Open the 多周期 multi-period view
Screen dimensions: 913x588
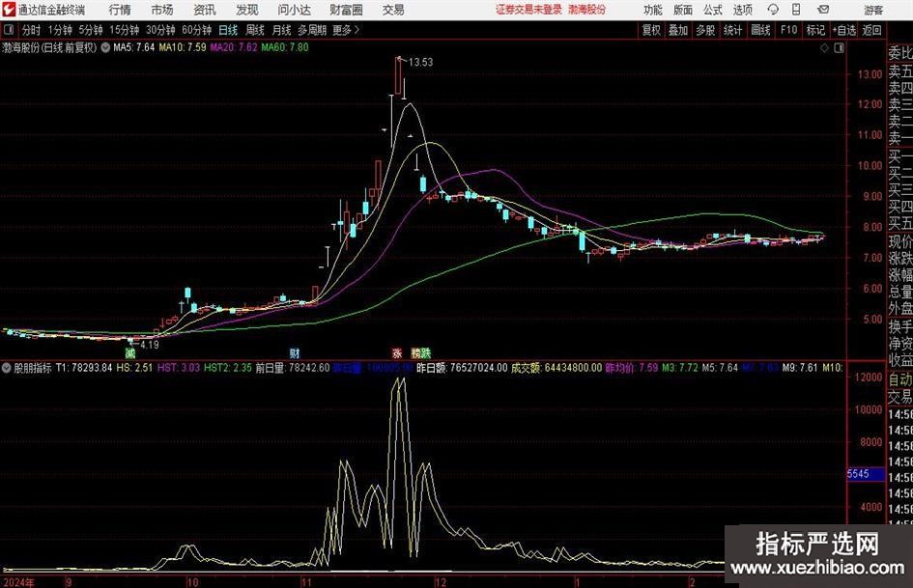[x=312, y=30]
